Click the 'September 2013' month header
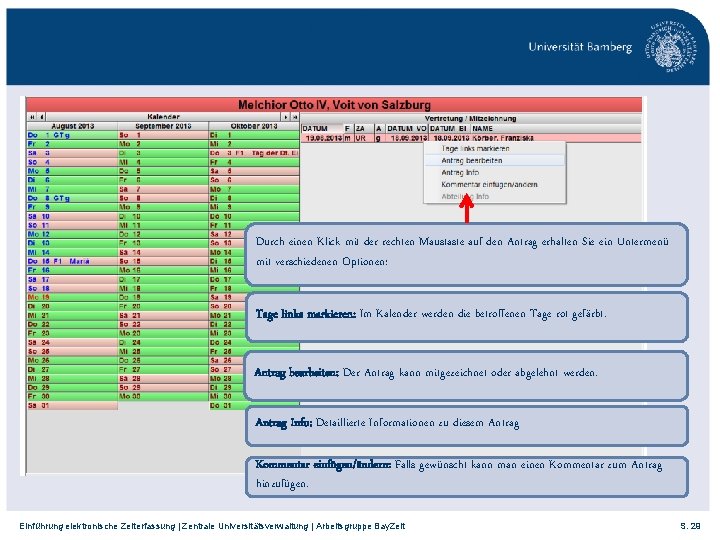The height and width of the screenshot is (540, 720). click(163, 126)
